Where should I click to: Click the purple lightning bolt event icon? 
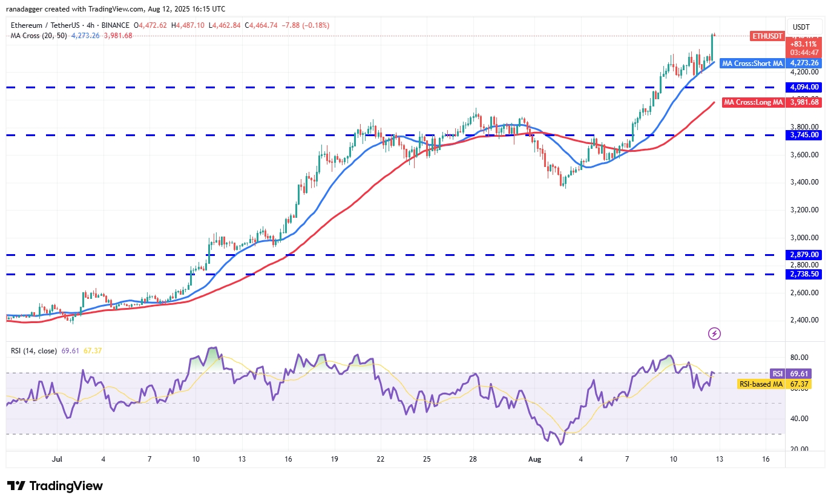click(714, 333)
